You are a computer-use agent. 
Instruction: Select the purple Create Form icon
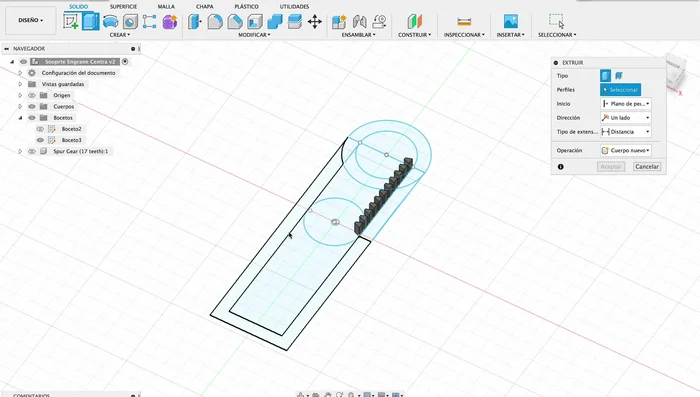(x=170, y=21)
